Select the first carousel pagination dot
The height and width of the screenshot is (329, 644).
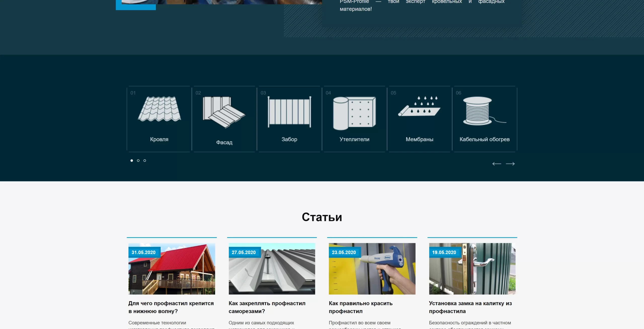point(132,160)
